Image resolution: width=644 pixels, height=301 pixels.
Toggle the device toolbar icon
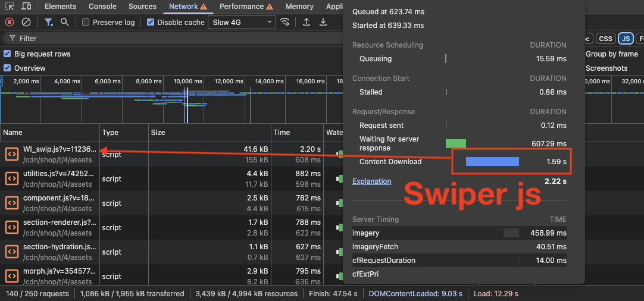click(26, 7)
